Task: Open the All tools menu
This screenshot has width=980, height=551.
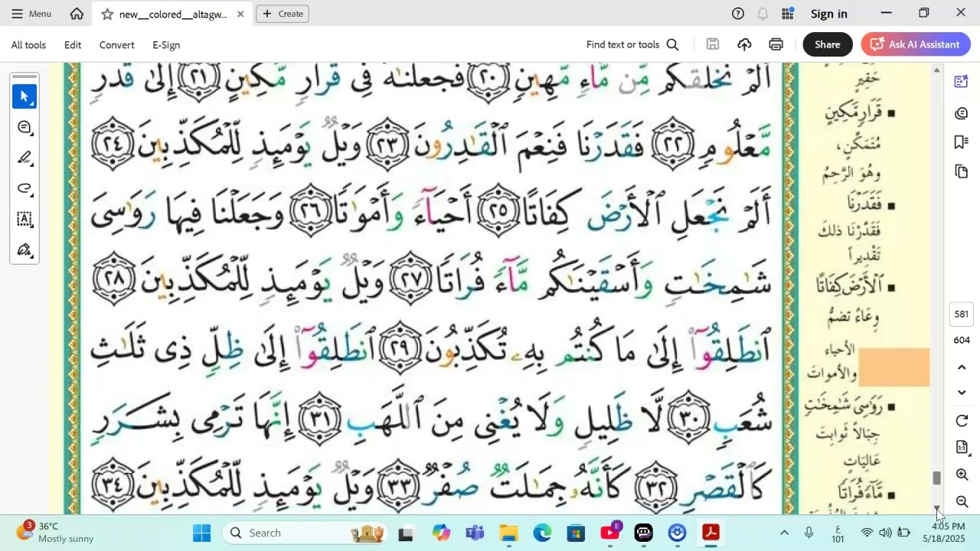Action: [28, 45]
